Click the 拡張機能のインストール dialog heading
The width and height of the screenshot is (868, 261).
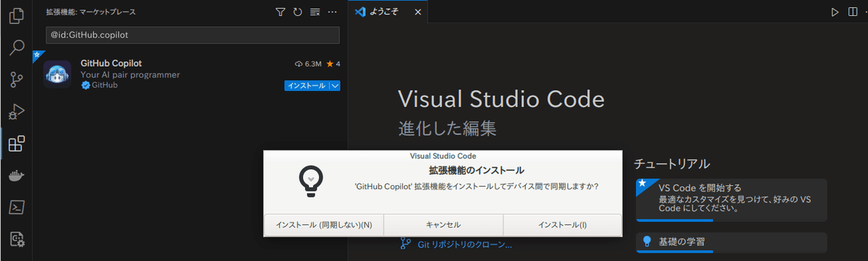coord(476,171)
